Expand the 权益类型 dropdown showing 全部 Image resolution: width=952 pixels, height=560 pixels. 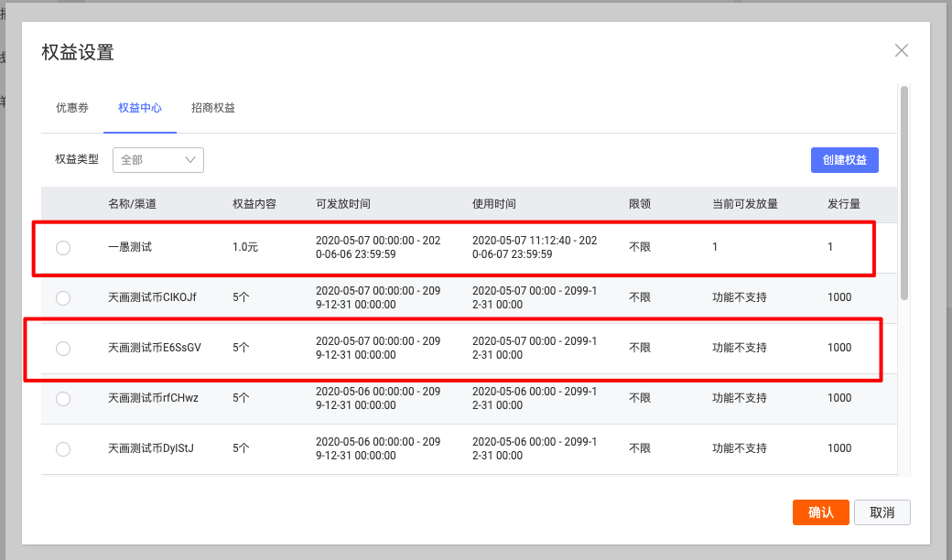point(158,159)
